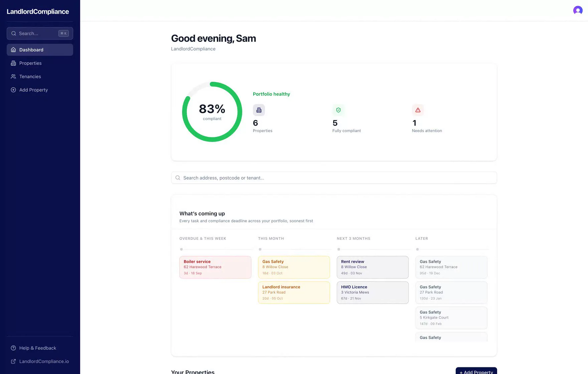Image resolution: width=588 pixels, height=374 pixels.
Task: Click the '147d · 09 Feb' due date
Action: coord(431,324)
